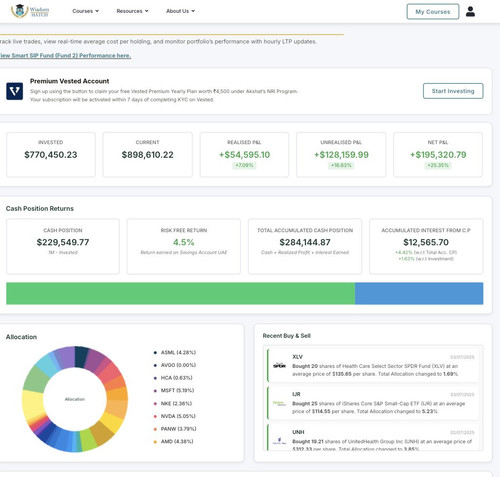Expand the Courses dropdown menu
Image resolution: width=500 pixels, height=477 pixels.
pyautogui.click(x=86, y=11)
